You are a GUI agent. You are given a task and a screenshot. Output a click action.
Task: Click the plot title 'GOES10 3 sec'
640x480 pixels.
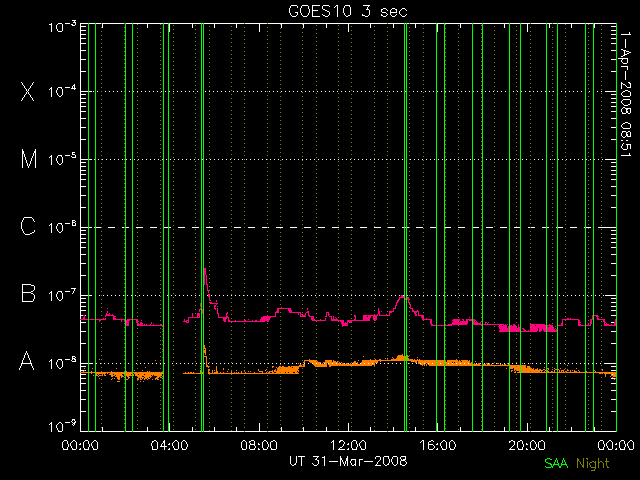point(348,11)
